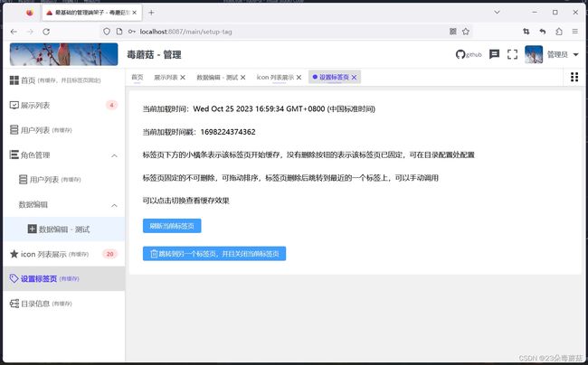Click the jump-and-close-tab blue button
The image size is (588, 365).
(214, 254)
